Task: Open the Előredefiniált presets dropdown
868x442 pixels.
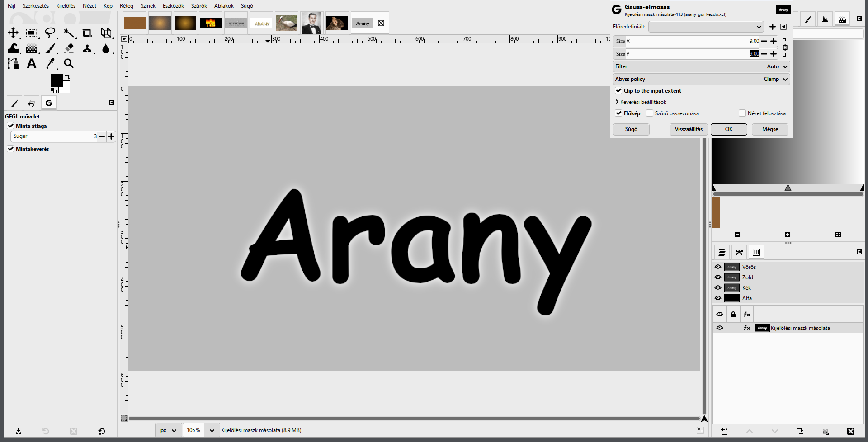Action: tap(706, 27)
